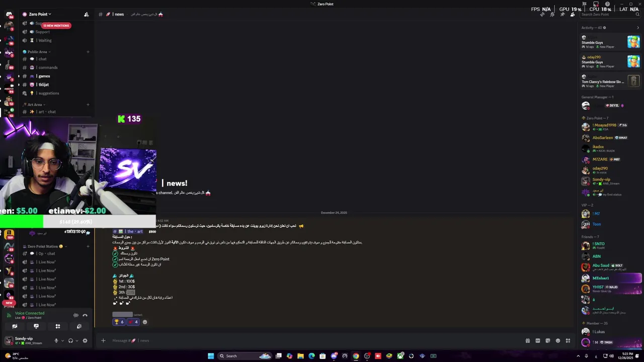Click the taskbar Search box

(x=245, y=356)
